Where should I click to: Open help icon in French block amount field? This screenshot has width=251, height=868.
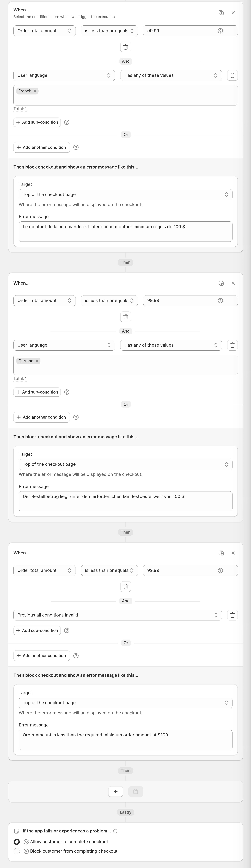pos(220,31)
